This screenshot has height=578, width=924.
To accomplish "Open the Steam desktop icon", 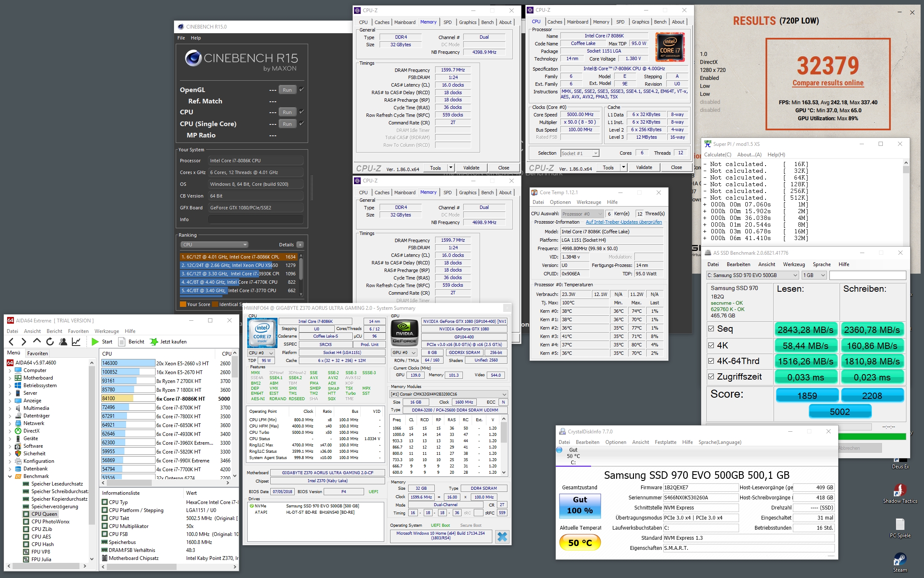I will click(x=900, y=560).
